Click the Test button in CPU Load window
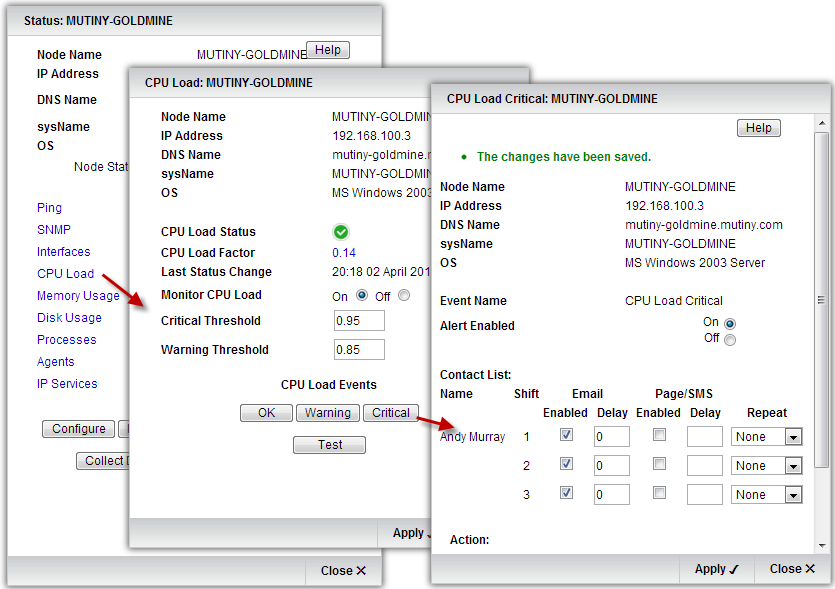The width and height of the screenshot is (835, 589). coord(330,445)
